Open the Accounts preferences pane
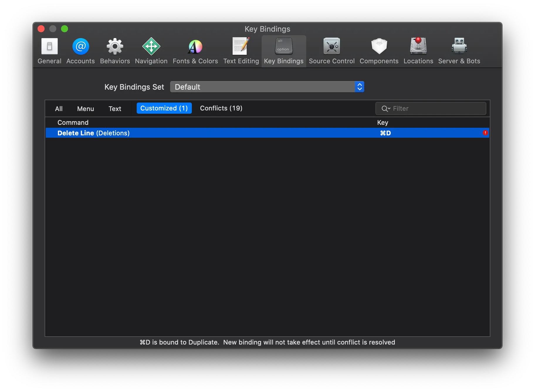The height and width of the screenshot is (392, 535). point(81,51)
